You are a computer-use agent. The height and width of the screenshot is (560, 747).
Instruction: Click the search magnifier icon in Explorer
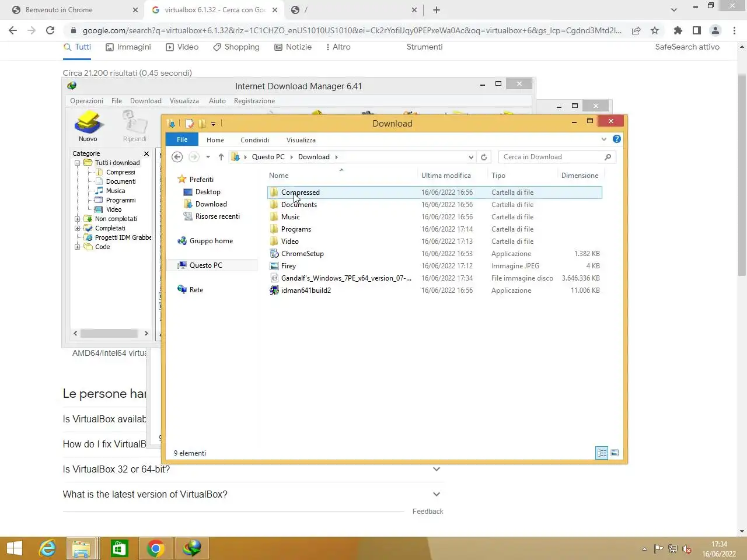click(608, 157)
